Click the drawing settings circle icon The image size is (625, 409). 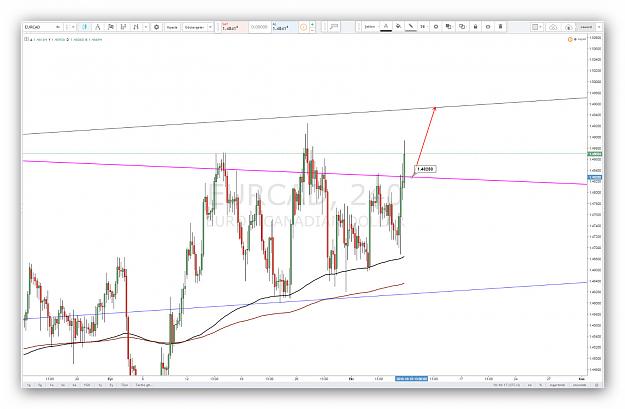point(436,27)
